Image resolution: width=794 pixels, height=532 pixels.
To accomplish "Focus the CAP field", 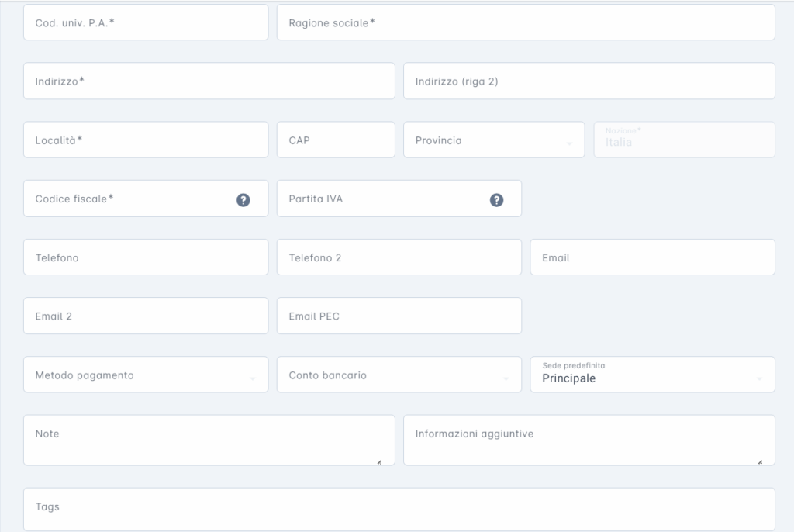I will pyautogui.click(x=336, y=140).
